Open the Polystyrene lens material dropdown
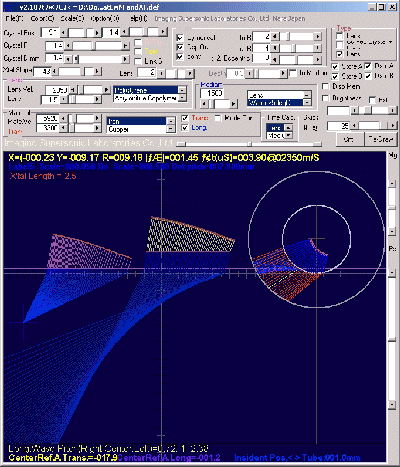Screen dimensions: 400x467 point(182,90)
